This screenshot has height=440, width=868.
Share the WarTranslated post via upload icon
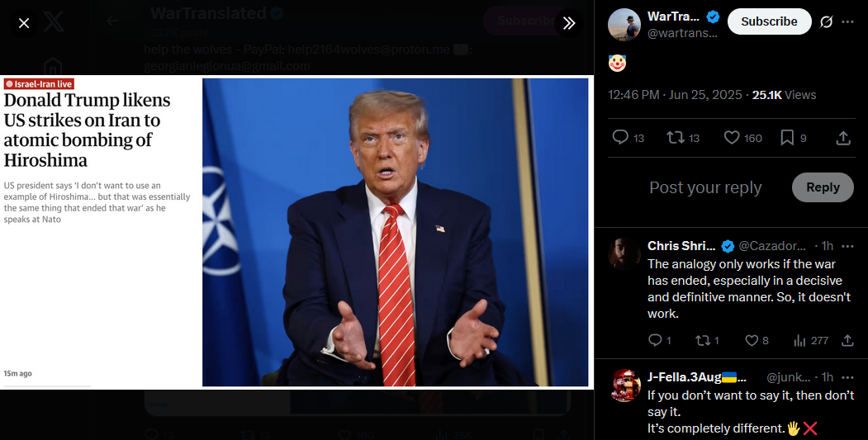843,137
